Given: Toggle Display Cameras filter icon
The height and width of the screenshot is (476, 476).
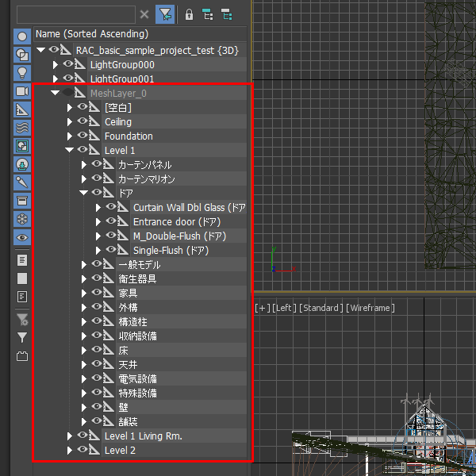Looking at the screenshot, I should click(22, 91).
